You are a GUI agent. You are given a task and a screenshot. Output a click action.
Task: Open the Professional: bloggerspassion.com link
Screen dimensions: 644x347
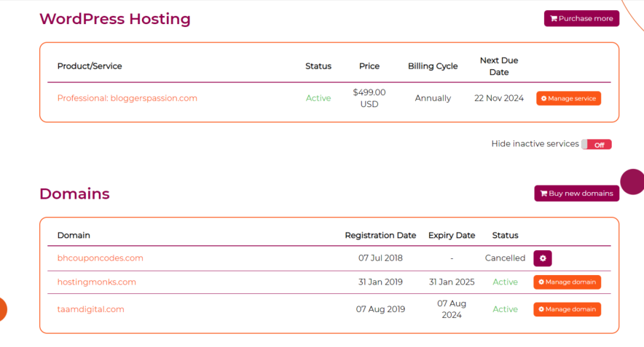coord(127,98)
